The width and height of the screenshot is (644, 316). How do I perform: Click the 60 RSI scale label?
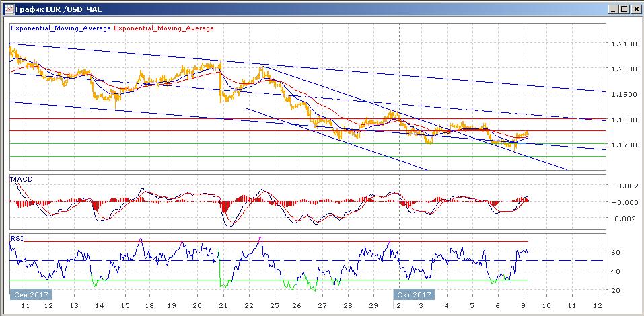click(615, 251)
